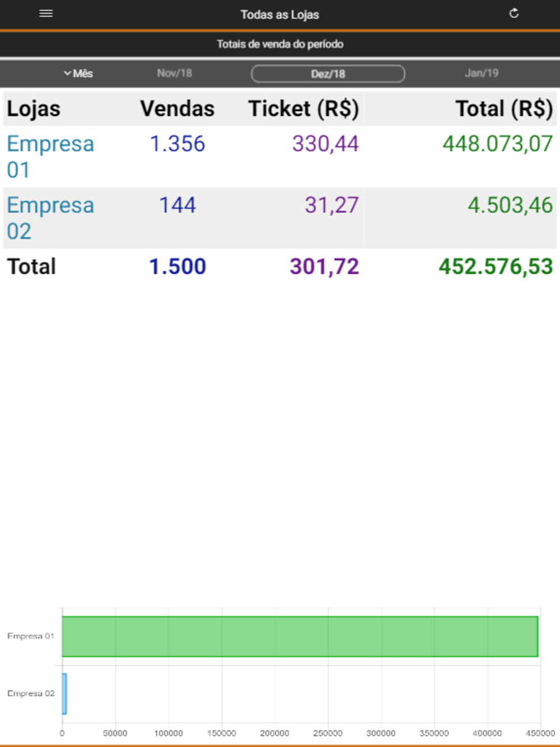
Task: Go to the Jan/19 period
Action: click(481, 73)
